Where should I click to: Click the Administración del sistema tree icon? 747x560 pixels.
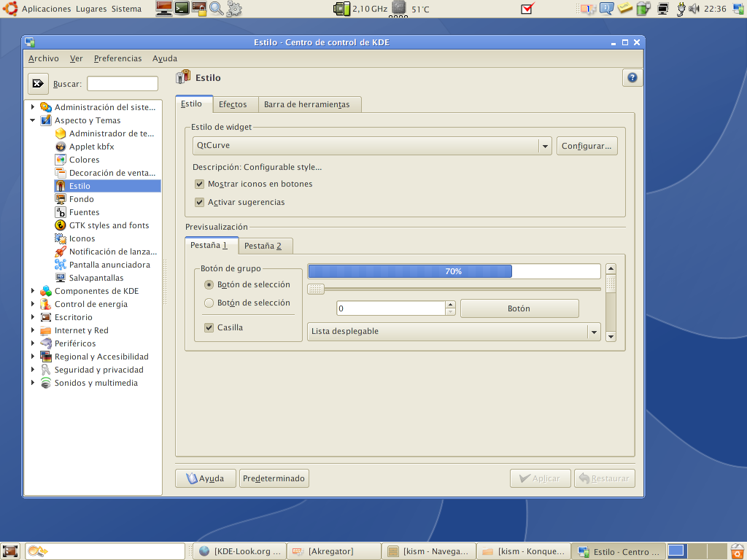[46, 107]
